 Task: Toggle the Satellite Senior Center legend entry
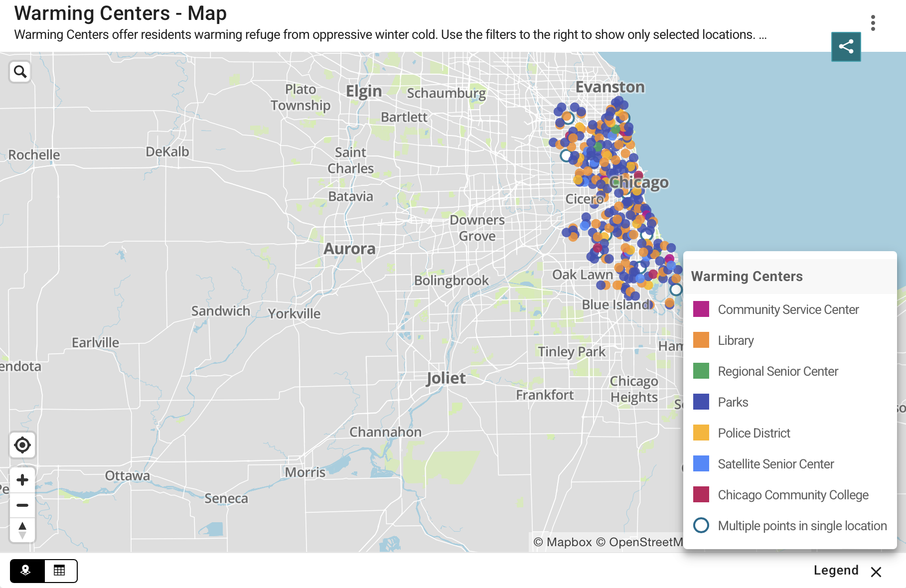[x=775, y=464]
